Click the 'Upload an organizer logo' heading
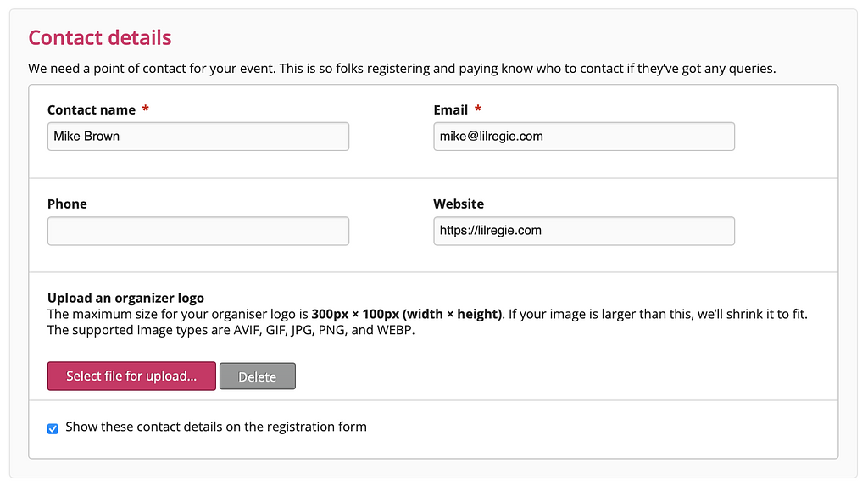This screenshot has width=868, height=486. point(125,298)
